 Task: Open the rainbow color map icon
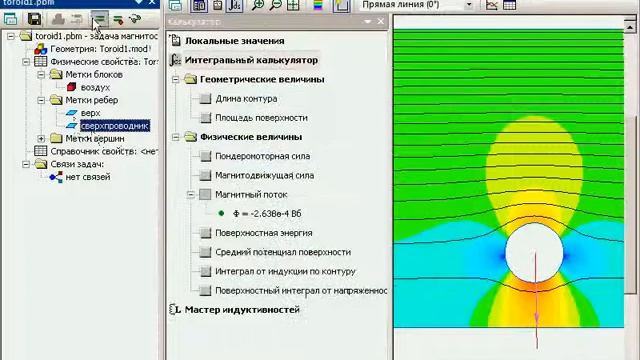(318, 5)
